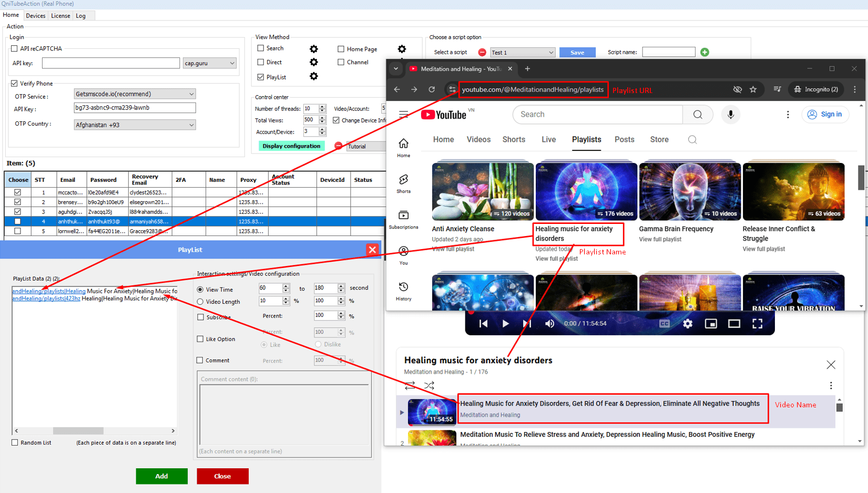Open View full playlist under Gamma Brain Frequency

660,239
